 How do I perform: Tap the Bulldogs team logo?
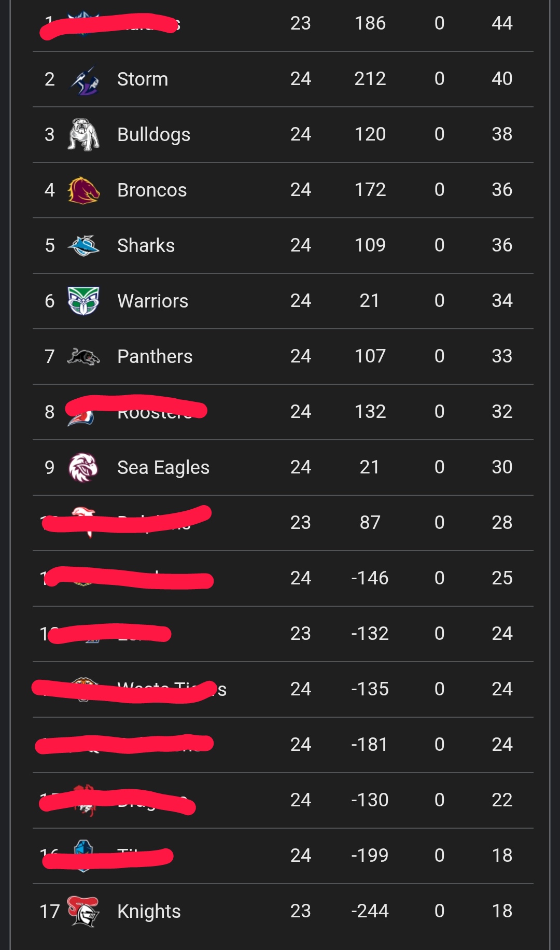click(x=83, y=135)
